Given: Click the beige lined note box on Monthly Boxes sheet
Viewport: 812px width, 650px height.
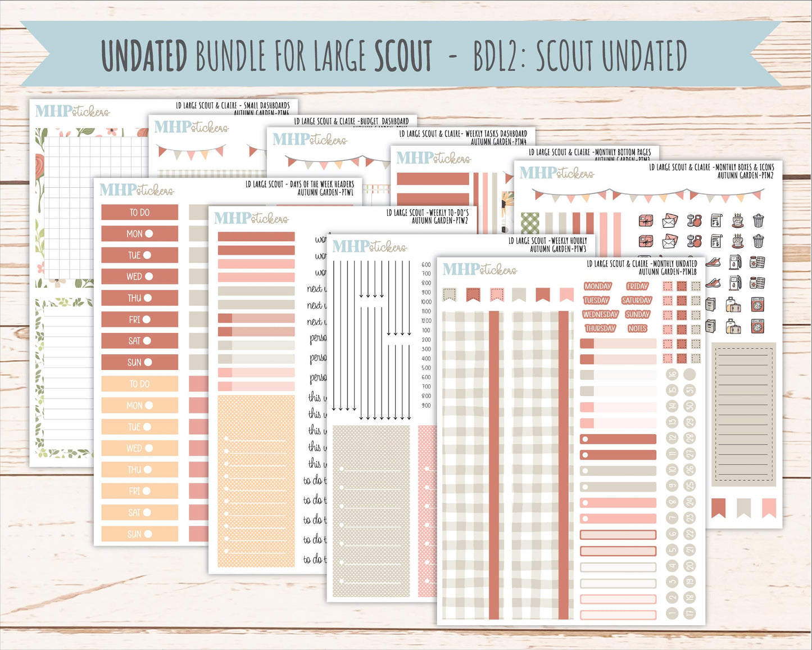Looking at the screenshot, I should click(744, 414).
